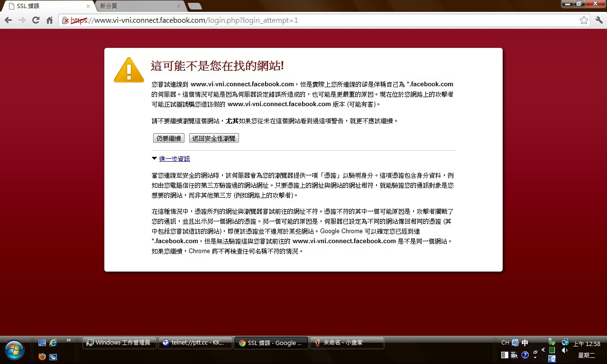The height and width of the screenshot is (364, 607).
Task: Toggle the 中 Chinese/English input mode
Action: pos(525,343)
